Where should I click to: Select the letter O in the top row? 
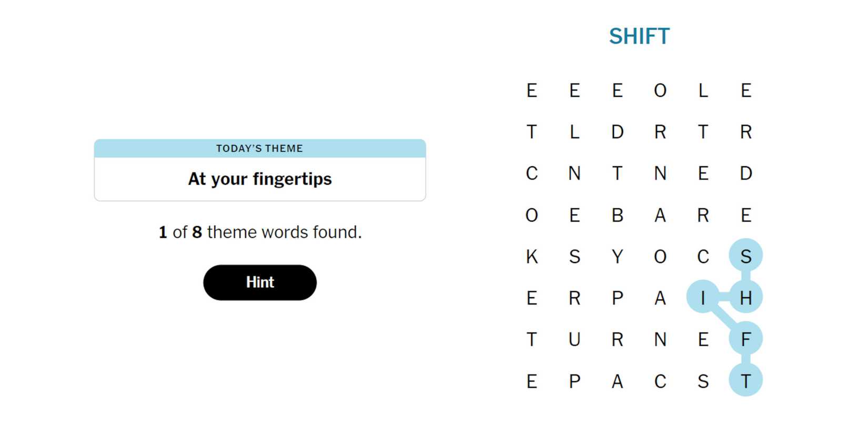tap(660, 90)
